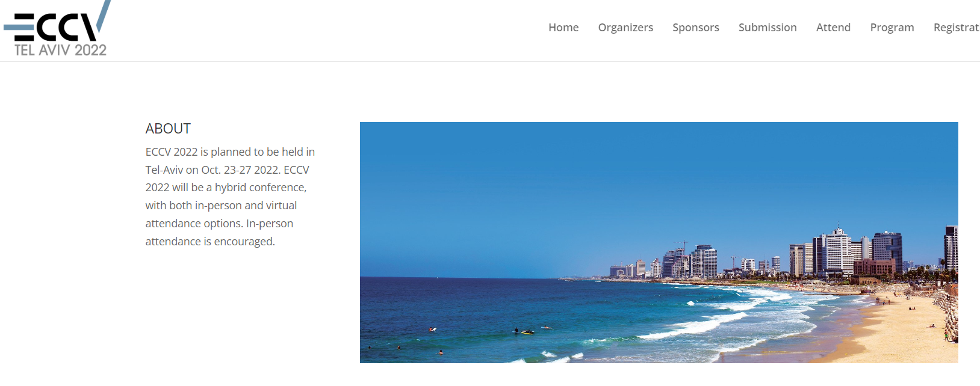Open the Organizers menu
The width and height of the screenshot is (980, 386).
click(625, 28)
